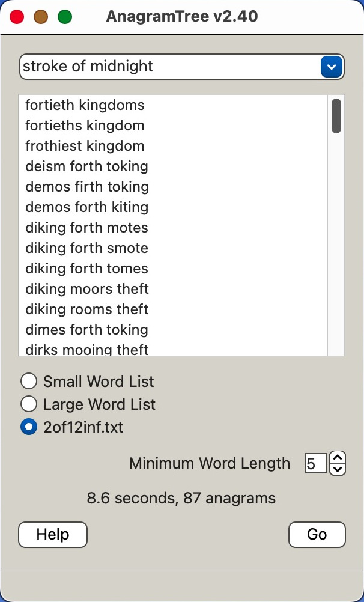Select the Large Word List option
Image resolution: width=364 pixels, height=602 pixels.
(28, 404)
